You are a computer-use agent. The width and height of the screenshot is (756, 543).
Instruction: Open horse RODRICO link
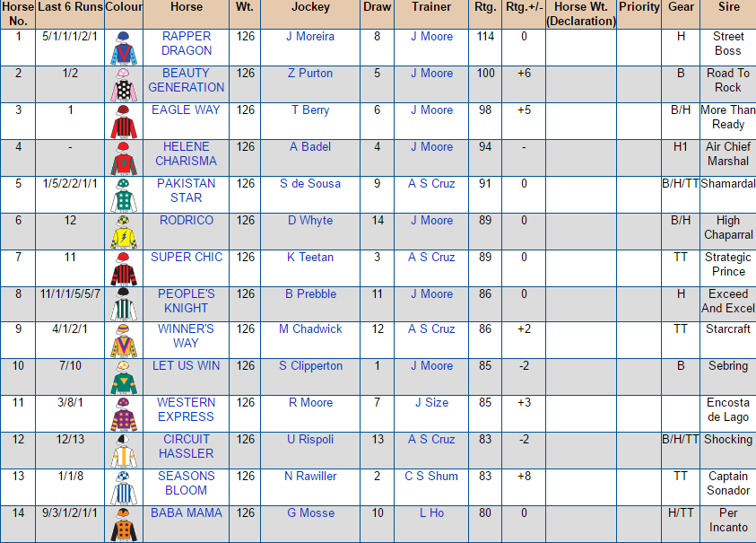[x=187, y=220]
